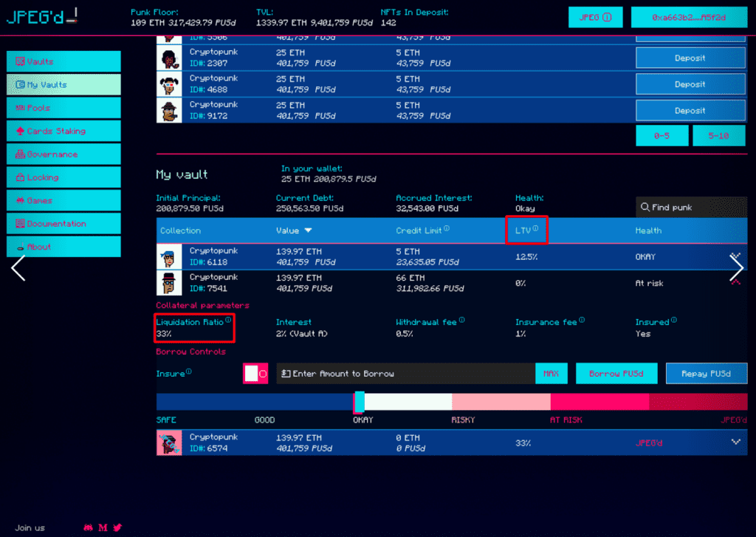Click the Enter Amount to Borrow field

[x=405, y=374]
